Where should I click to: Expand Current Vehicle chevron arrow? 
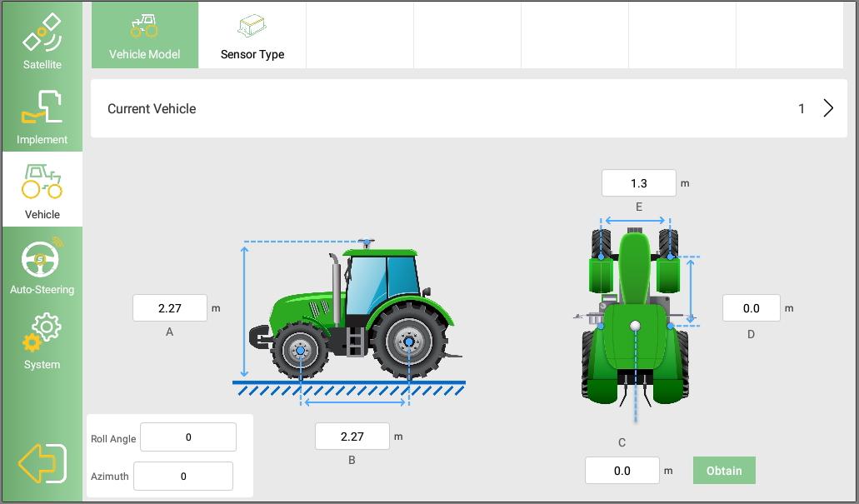pos(828,108)
